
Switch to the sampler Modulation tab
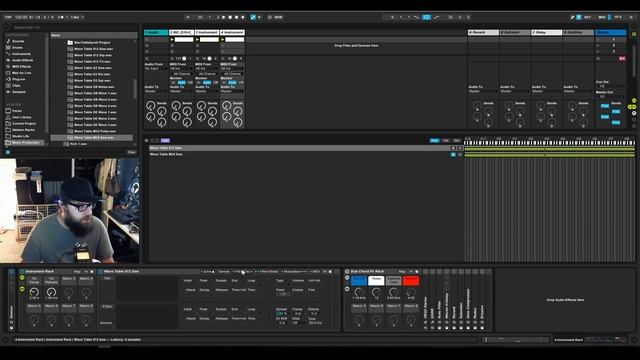[x=295, y=271]
